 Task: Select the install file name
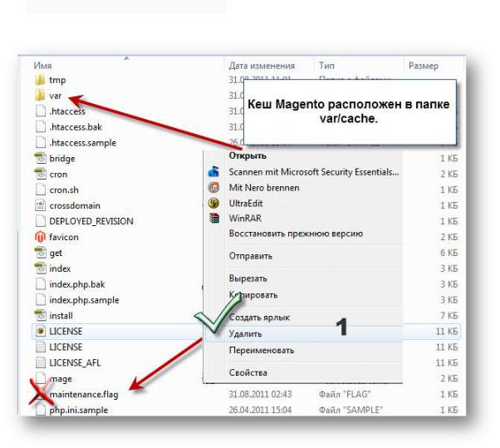[x=61, y=316]
